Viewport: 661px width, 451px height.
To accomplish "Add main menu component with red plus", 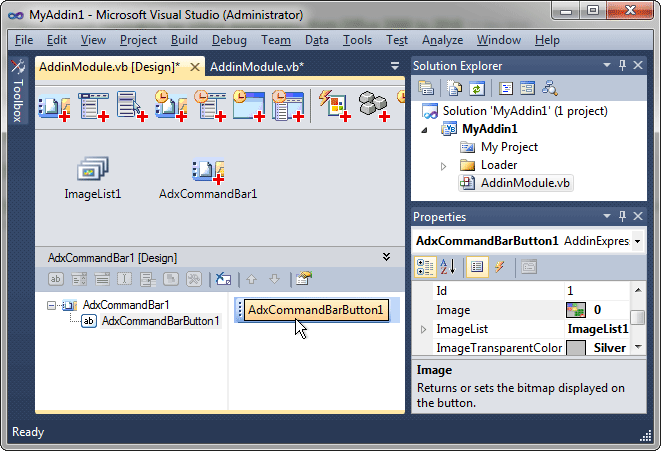I will point(94,107).
